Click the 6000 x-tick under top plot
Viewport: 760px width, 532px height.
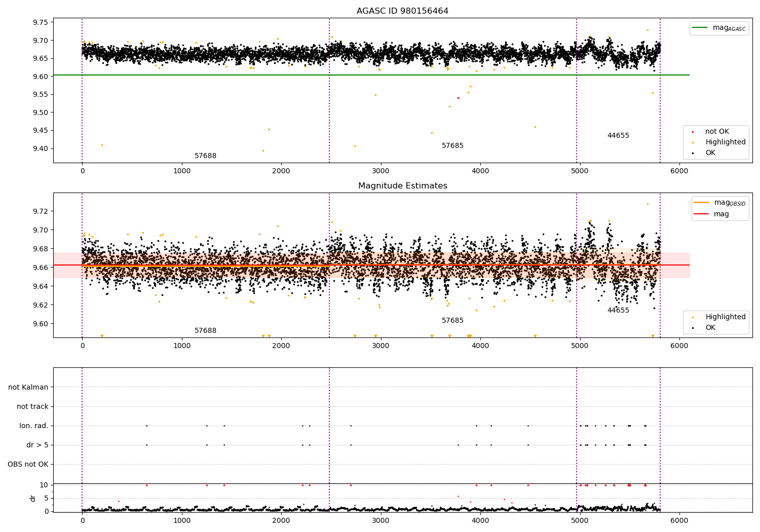[679, 171]
